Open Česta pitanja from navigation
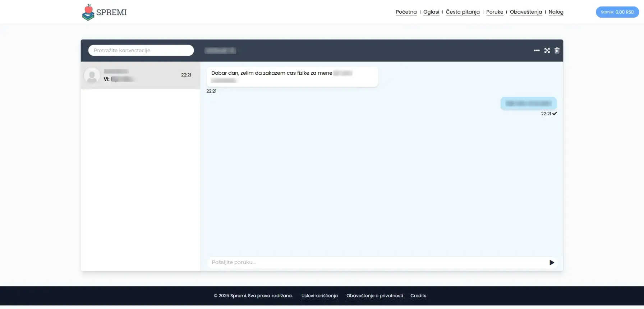Image resolution: width=644 pixels, height=309 pixels. [463, 12]
